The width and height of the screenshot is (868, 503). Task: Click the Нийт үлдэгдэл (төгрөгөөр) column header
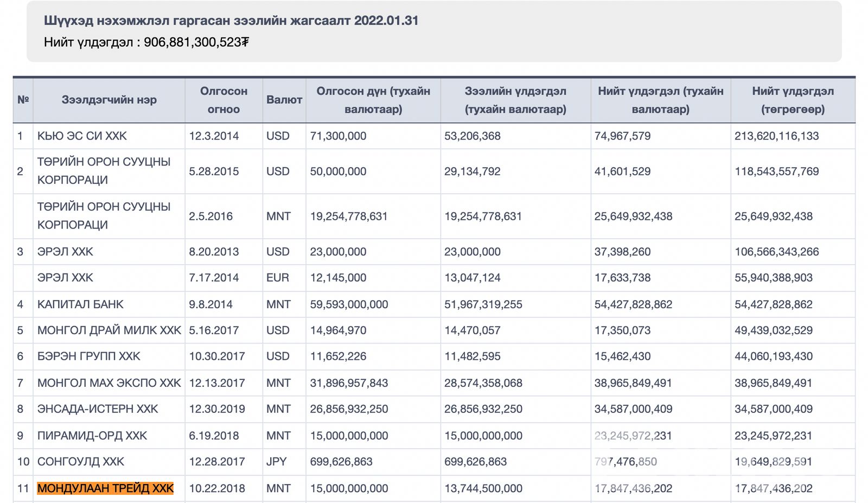pos(793,100)
